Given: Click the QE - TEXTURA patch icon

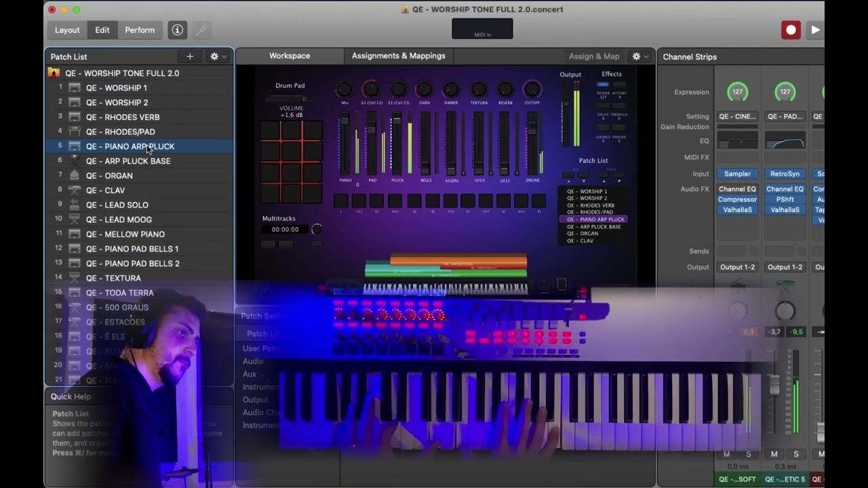Looking at the screenshot, I should (x=75, y=278).
